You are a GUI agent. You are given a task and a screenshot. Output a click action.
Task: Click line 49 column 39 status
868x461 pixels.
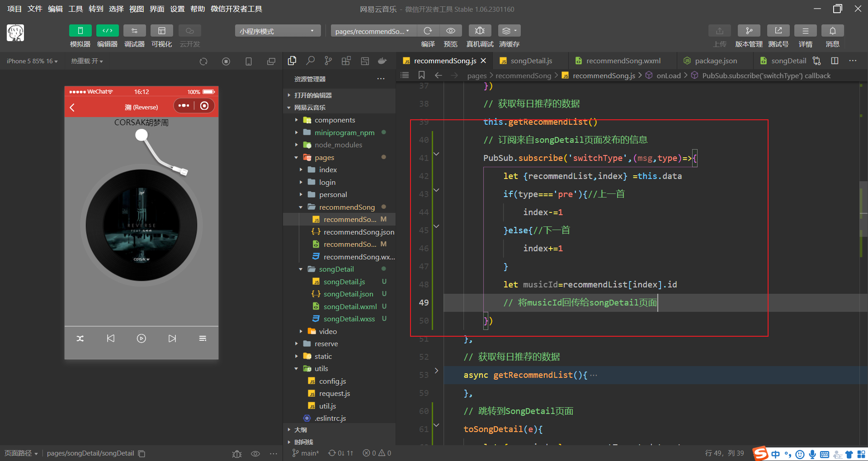[x=724, y=453]
